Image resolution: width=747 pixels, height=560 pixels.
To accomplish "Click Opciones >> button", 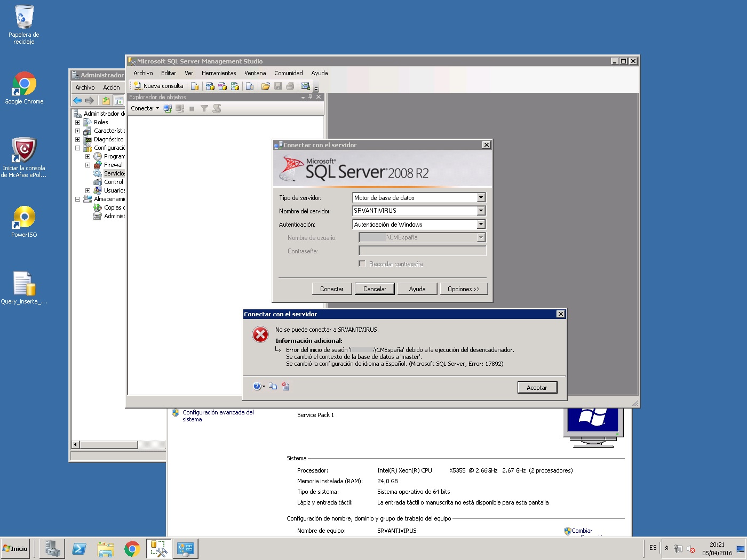I will (464, 289).
